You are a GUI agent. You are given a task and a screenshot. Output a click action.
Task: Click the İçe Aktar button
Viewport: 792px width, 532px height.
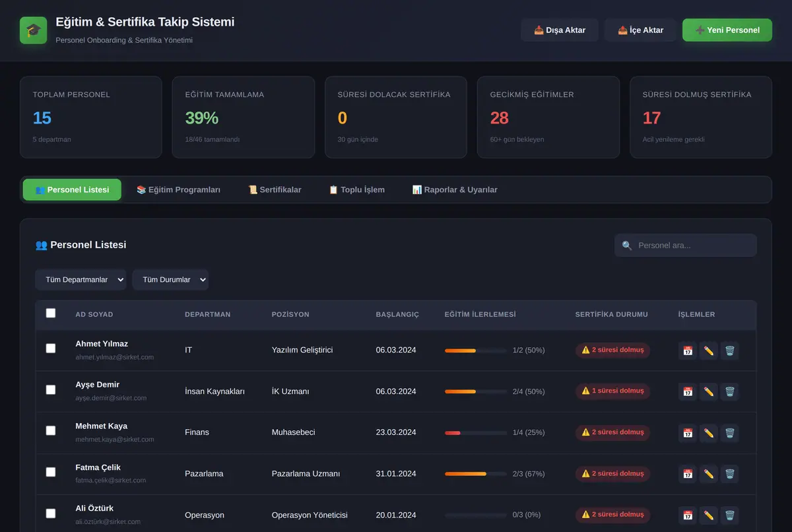[640, 30]
